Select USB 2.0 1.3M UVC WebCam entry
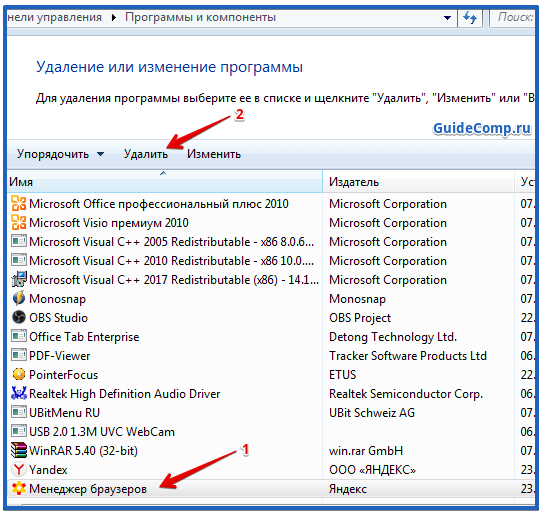This screenshot has width=544, height=514. click(102, 431)
